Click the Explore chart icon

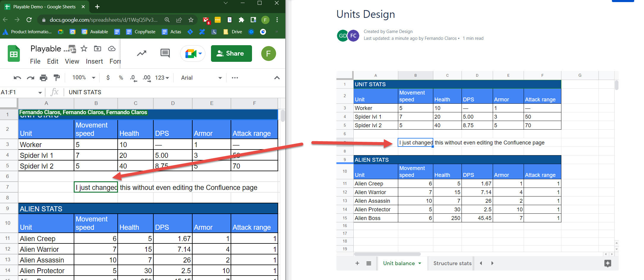tap(141, 54)
